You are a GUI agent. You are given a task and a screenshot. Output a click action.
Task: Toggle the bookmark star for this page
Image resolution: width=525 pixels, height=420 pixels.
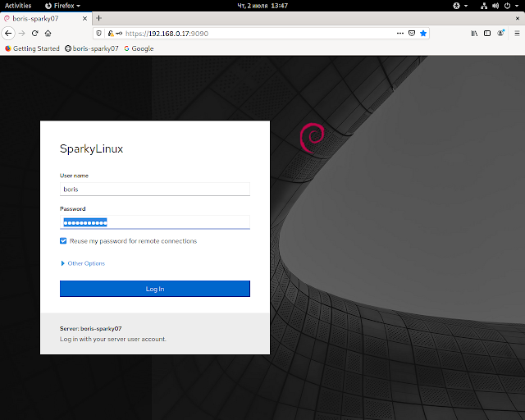click(x=423, y=33)
